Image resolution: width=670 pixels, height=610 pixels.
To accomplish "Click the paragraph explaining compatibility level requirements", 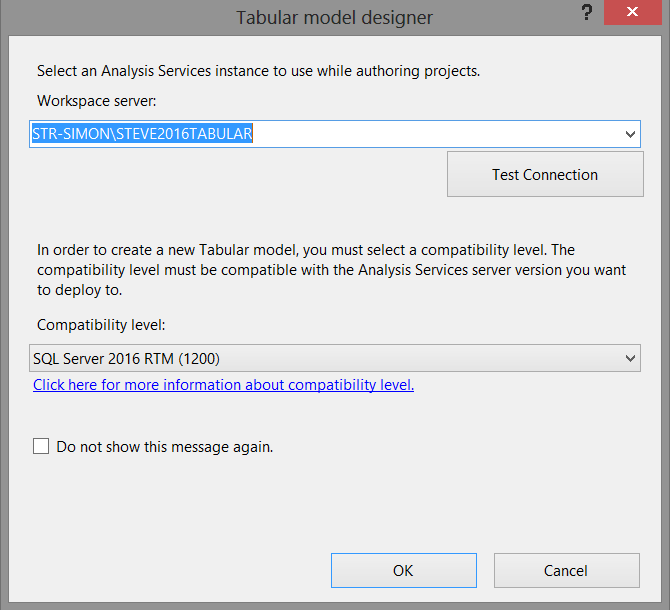I will click(305, 270).
